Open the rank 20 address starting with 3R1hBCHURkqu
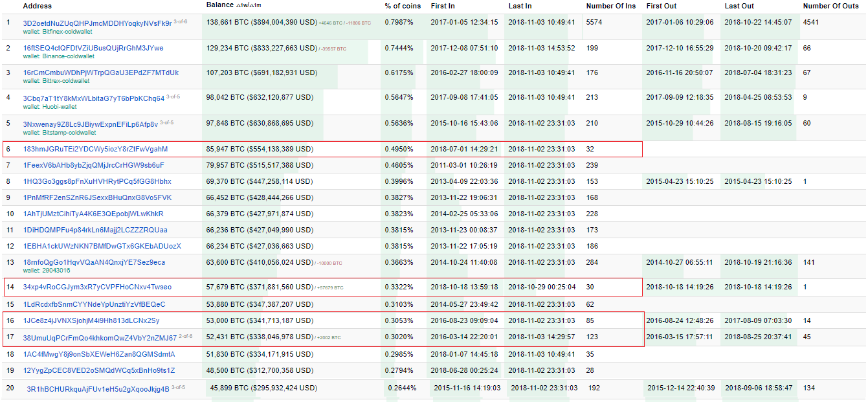Image resolution: width=868 pixels, height=402 pixels. [98, 389]
